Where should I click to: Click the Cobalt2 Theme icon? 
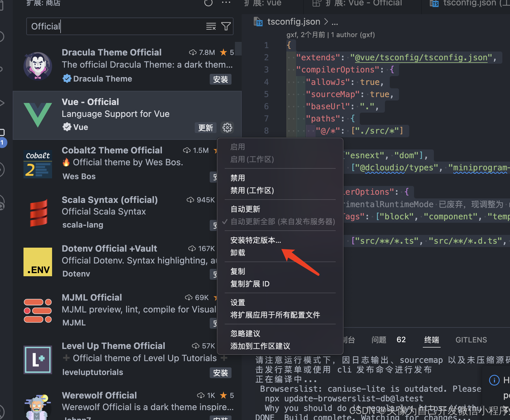pyautogui.click(x=38, y=164)
